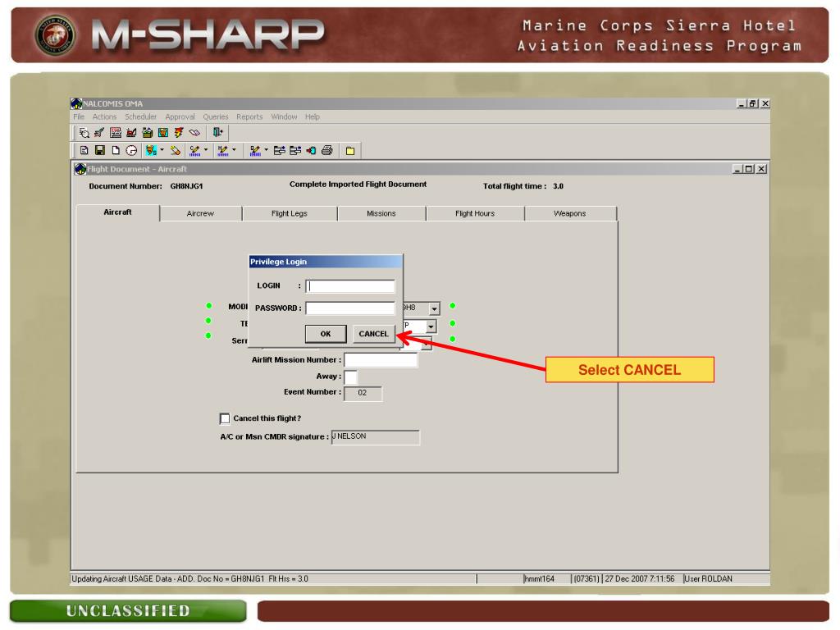Click the red arrow cylinder toolbar icon
Viewport: 840px width, 630px height.
pos(311,151)
